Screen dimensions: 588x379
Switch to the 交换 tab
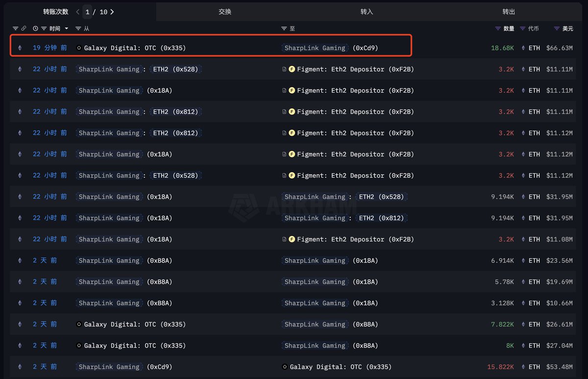tap(225, 12)
